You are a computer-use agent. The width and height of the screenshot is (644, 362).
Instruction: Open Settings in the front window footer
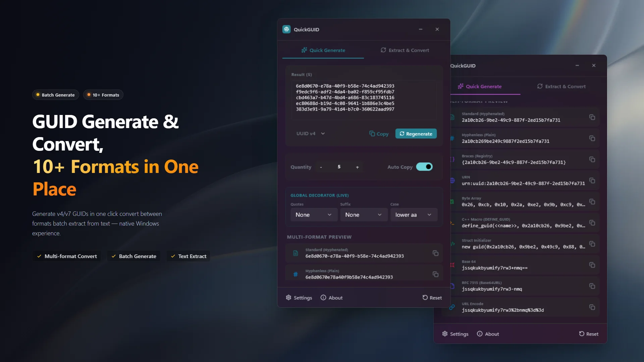pos(299,298)
